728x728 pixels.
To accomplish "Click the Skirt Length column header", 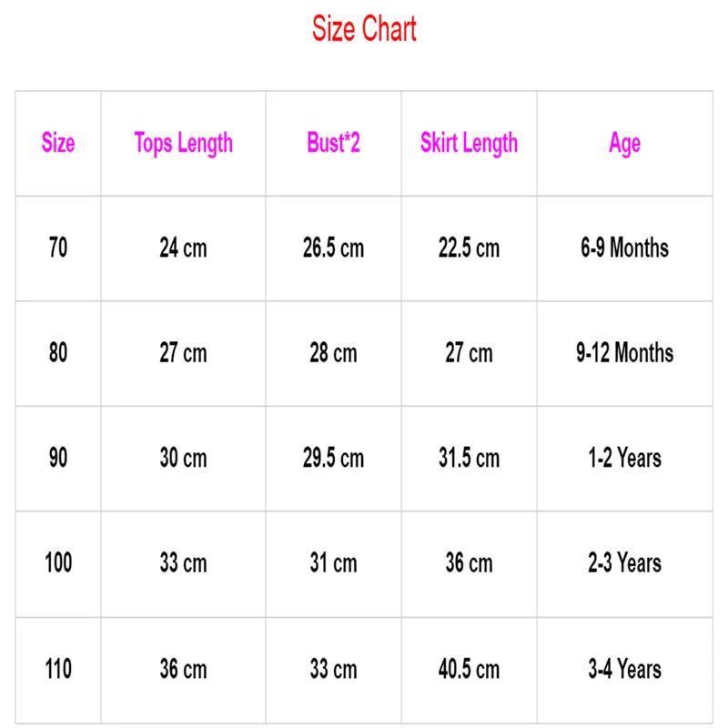I will point(469,143).
